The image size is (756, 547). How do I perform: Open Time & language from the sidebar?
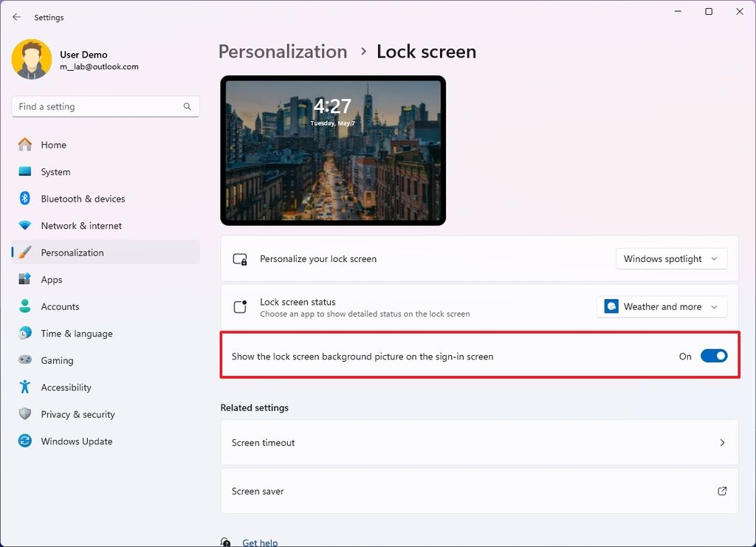click(24, 333)
